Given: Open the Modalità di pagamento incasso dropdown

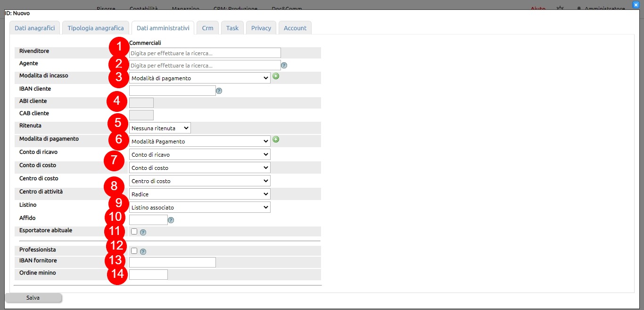Looking at the screenshot, I should (x=200, y=78).
